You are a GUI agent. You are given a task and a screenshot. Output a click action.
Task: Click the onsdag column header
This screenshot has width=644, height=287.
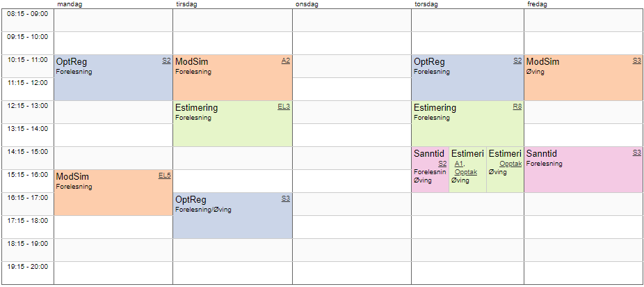[307, 4]
